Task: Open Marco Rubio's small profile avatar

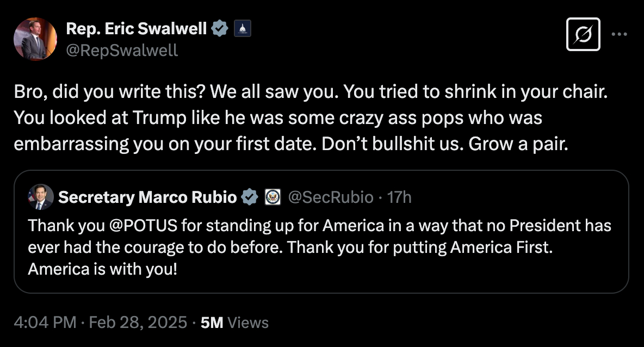Action: coord(41,197)
